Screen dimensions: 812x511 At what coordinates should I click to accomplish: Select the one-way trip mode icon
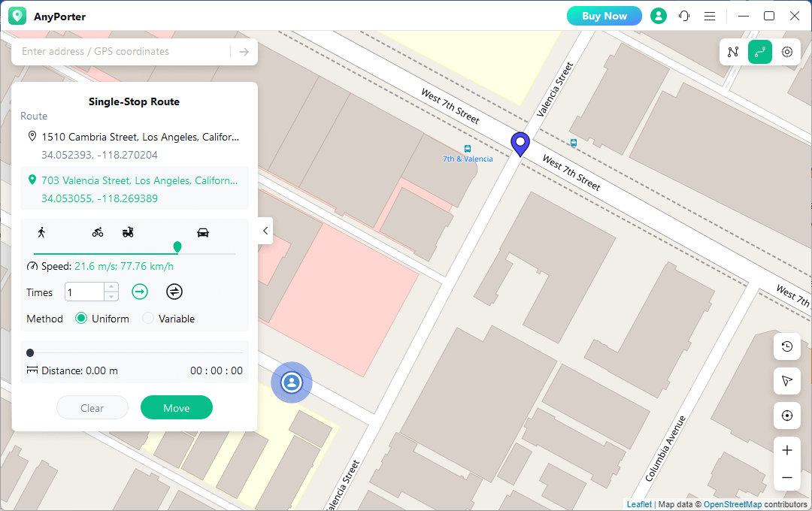[x=140, y=292]
